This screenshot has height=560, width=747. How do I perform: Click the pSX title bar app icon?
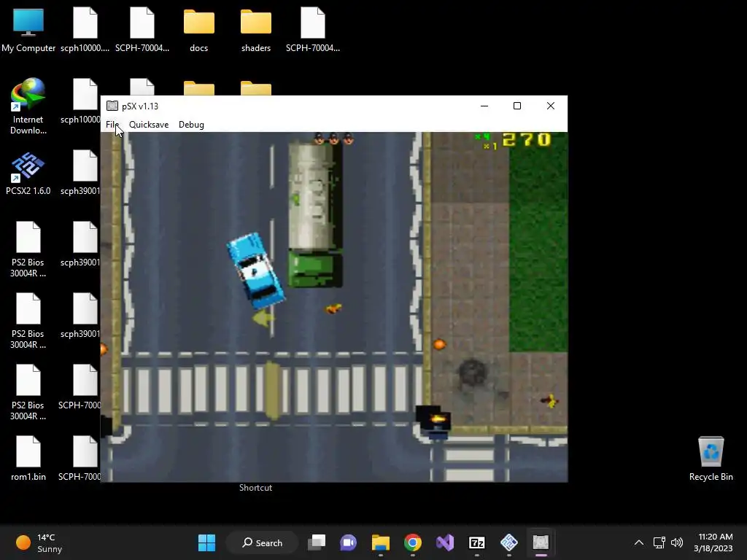[x=112, y=106]
